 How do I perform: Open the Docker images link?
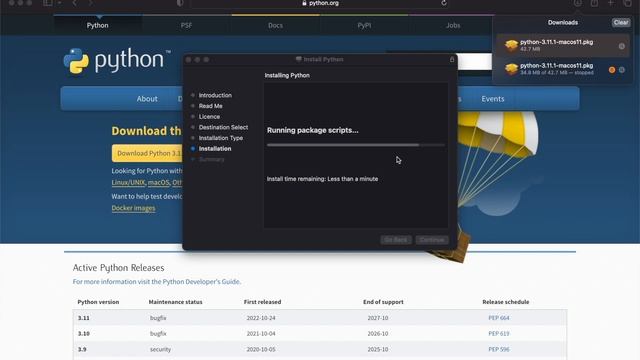133,208
